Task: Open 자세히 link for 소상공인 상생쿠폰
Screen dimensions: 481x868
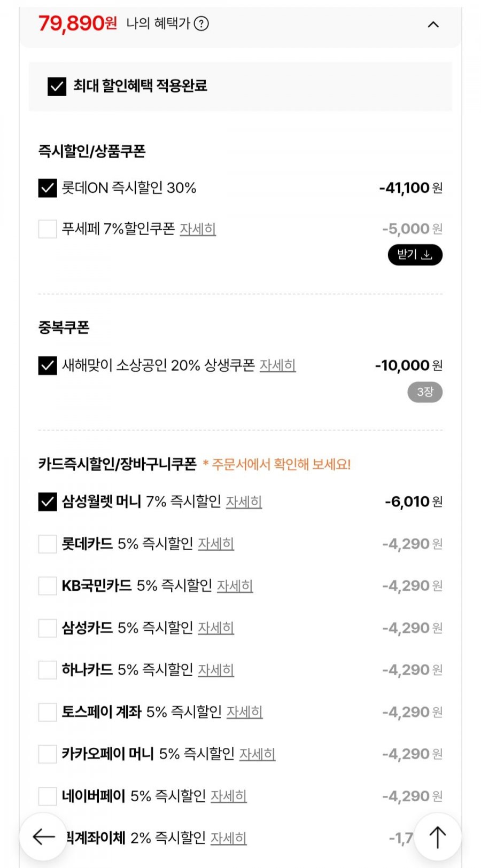Action: [277, 365]
